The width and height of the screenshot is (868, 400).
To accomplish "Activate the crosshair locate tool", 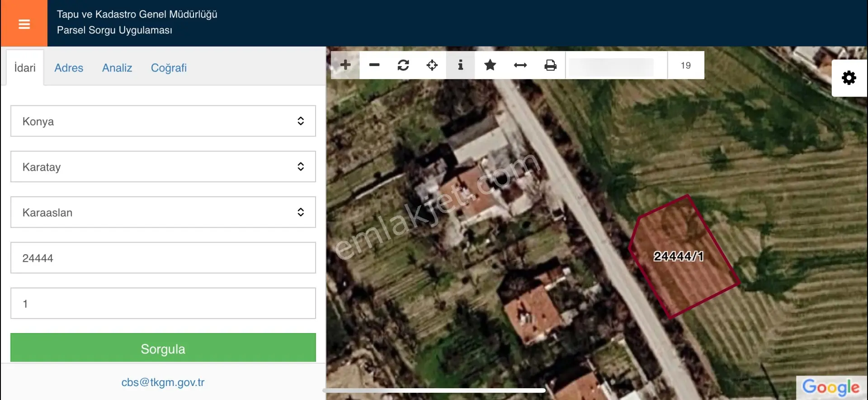I will click(432, 65).
